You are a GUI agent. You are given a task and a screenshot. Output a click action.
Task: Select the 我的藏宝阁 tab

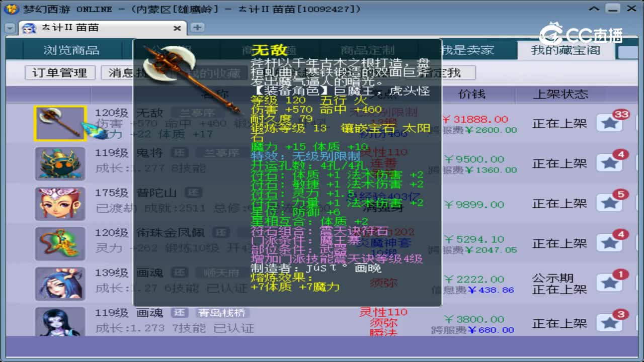click(566, 50)
